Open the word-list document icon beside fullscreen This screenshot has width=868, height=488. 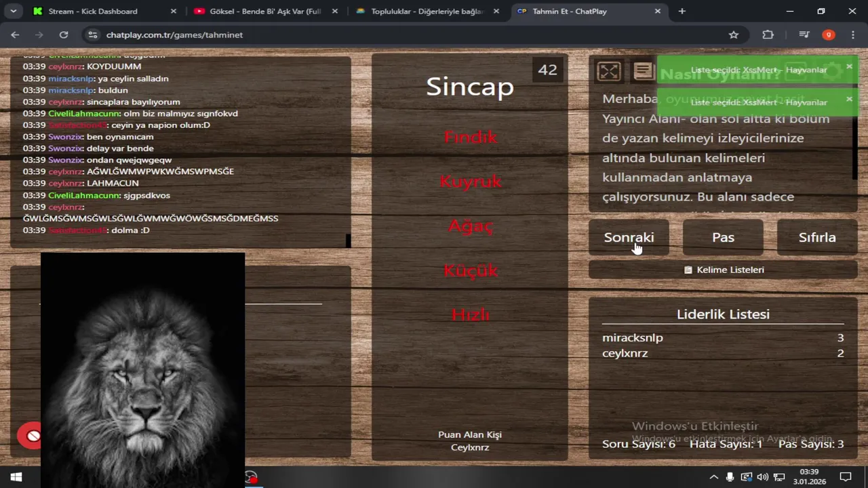643,70
